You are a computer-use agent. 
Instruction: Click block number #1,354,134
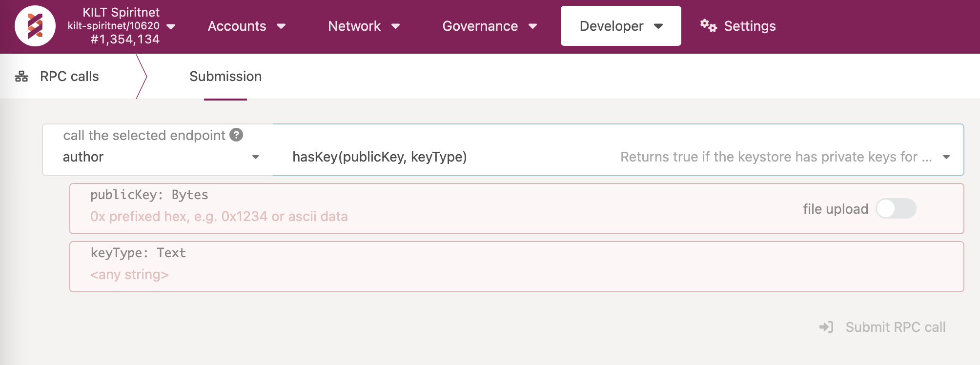click(125, 40)
